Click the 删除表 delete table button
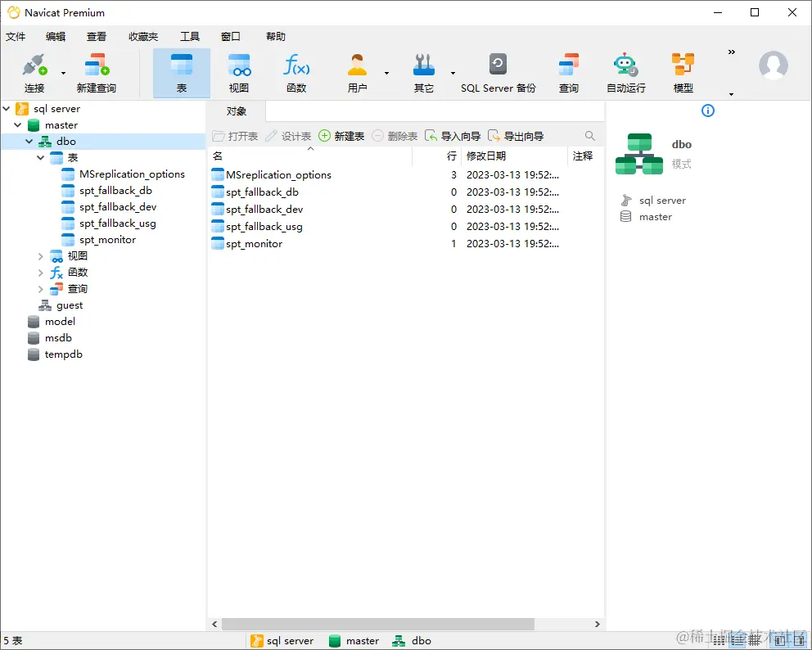812x650 pixels. (395, 136)
